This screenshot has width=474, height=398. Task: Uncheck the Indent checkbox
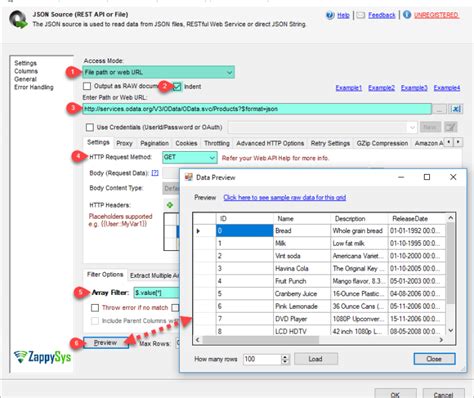click(x=177, y=87)
